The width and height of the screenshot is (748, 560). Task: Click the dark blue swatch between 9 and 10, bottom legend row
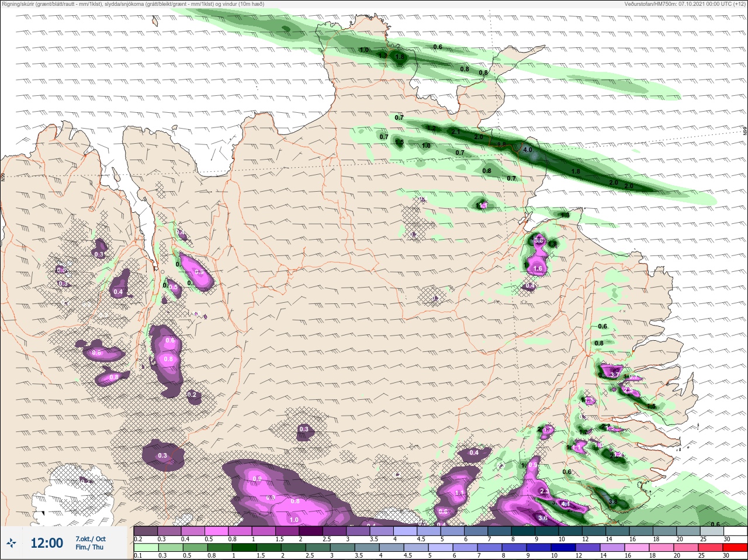click(x=539, y=548)
